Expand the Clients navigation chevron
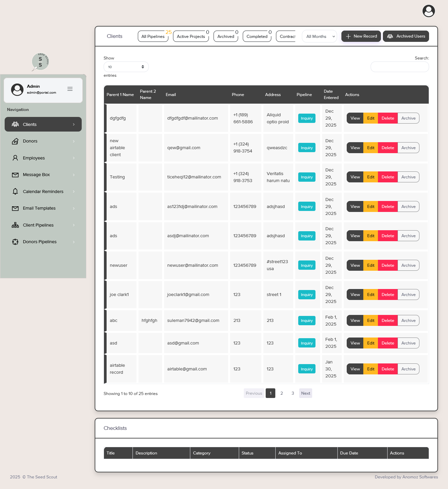This screenshot has height=489, width=448. 74,125
